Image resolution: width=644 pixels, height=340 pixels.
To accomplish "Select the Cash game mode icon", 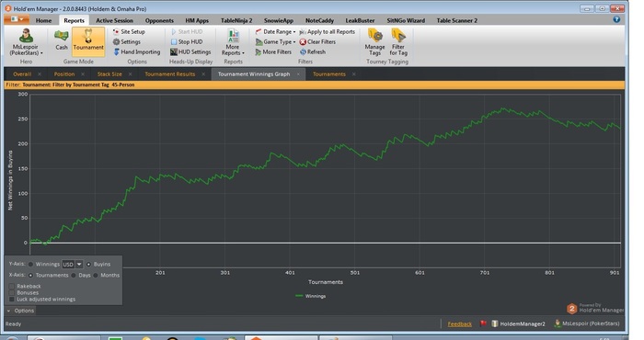I will tap(62, 36).
